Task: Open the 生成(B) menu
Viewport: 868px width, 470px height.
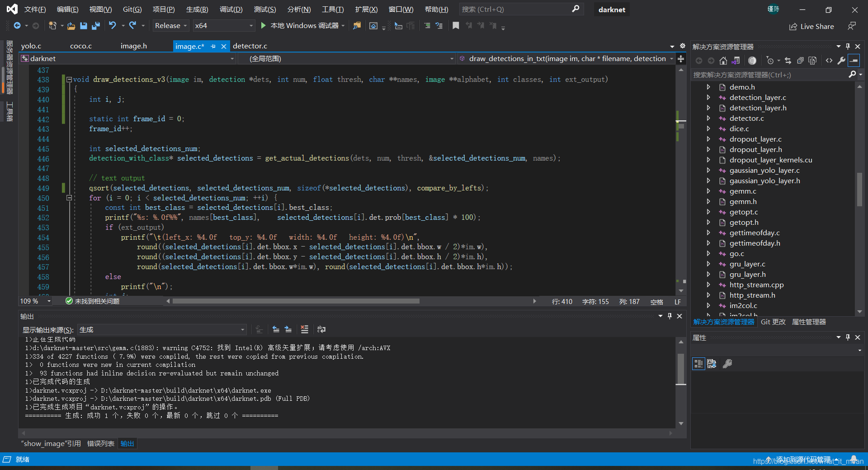Action: click(x=197, y=9)
